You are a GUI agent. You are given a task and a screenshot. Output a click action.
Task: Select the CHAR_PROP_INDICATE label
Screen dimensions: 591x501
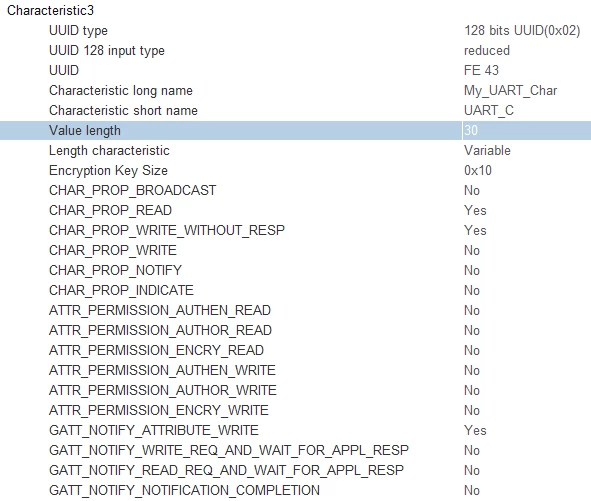tap(121, 290)
